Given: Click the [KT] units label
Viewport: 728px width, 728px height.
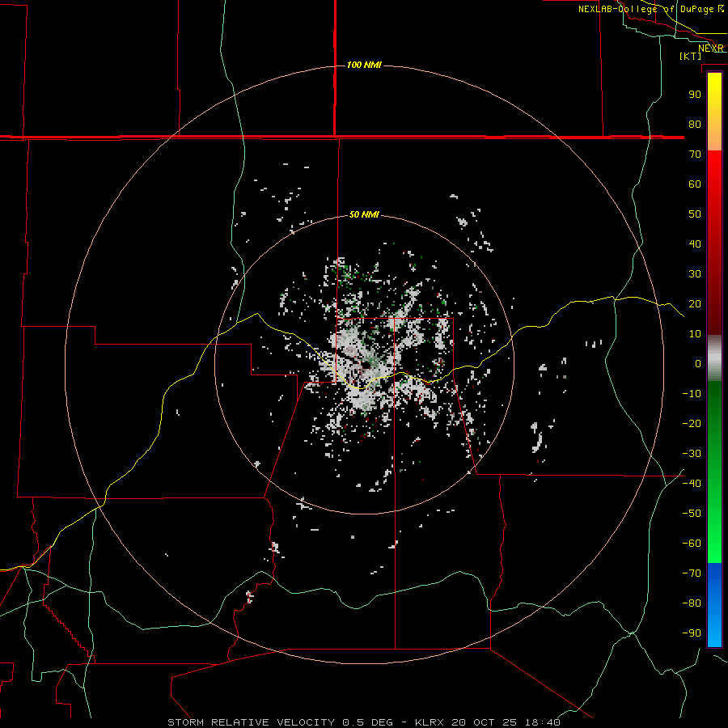Looking at the screenshot, I should pyautogui.click(x=691, y=56).
